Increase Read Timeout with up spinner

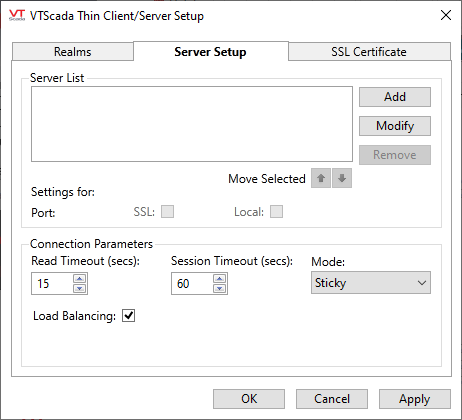coord(80,278)
